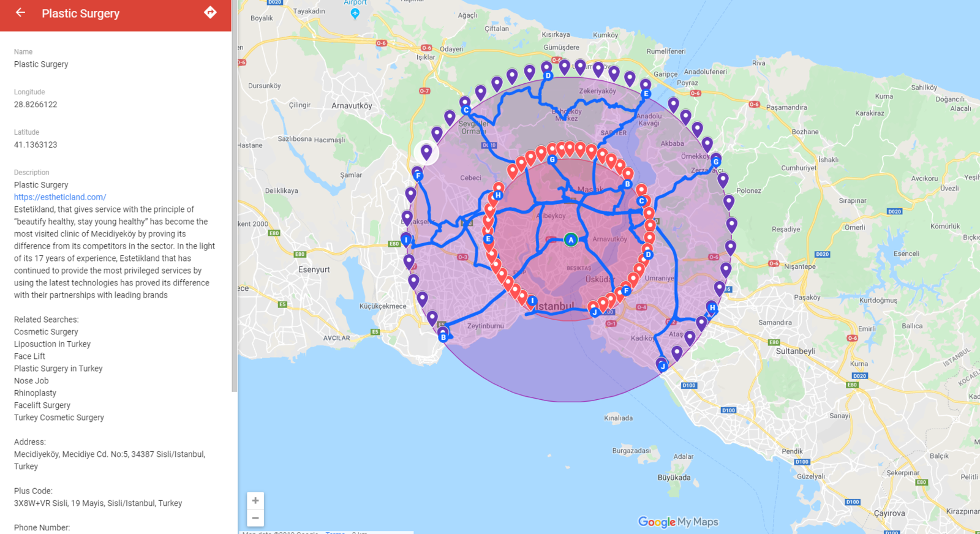Viewport: 980px width, 534px height.
Task: Click outer-ring waypoint J south of Kadıköy
Action: click(x=662, y=366)
